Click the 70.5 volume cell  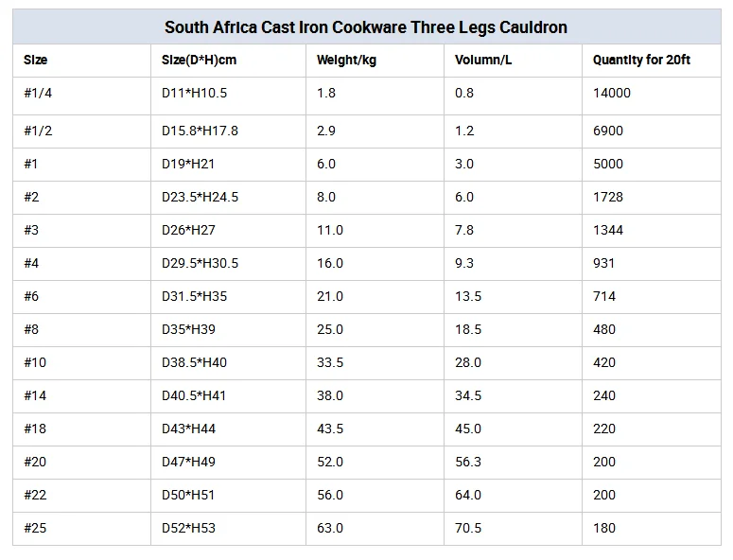point(468,528)
